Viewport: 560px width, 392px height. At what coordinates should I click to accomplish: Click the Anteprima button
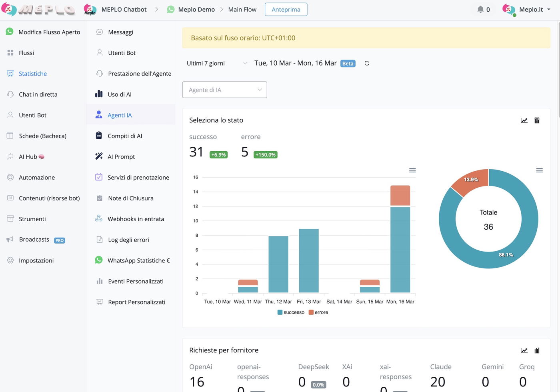point(286,10)
